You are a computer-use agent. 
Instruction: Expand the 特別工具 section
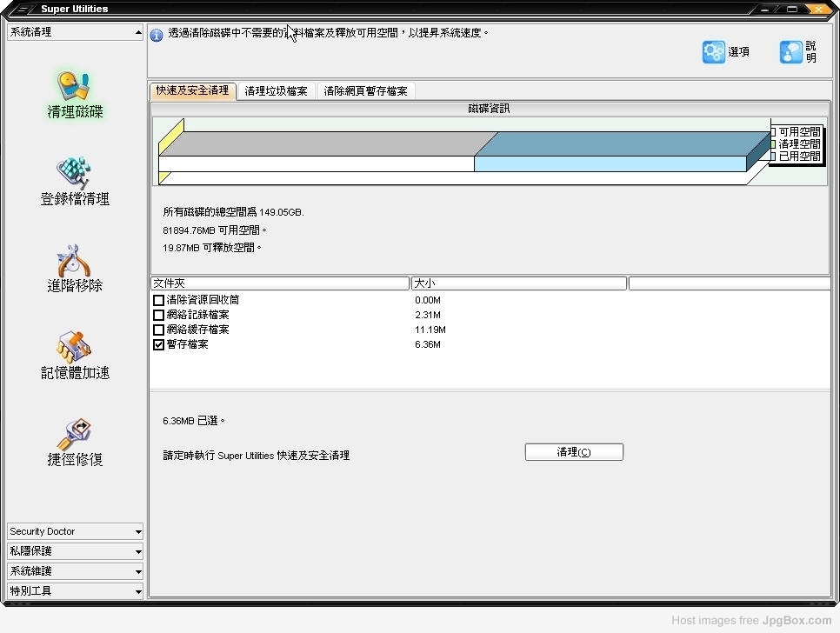click(x=75, y=590)
